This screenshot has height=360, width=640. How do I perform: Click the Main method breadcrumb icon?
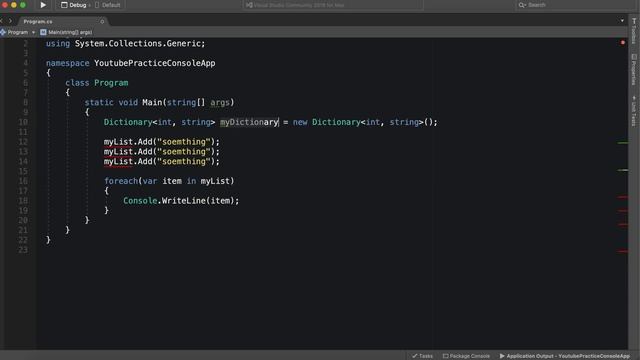pyautogui.click(x=43, y=32)
